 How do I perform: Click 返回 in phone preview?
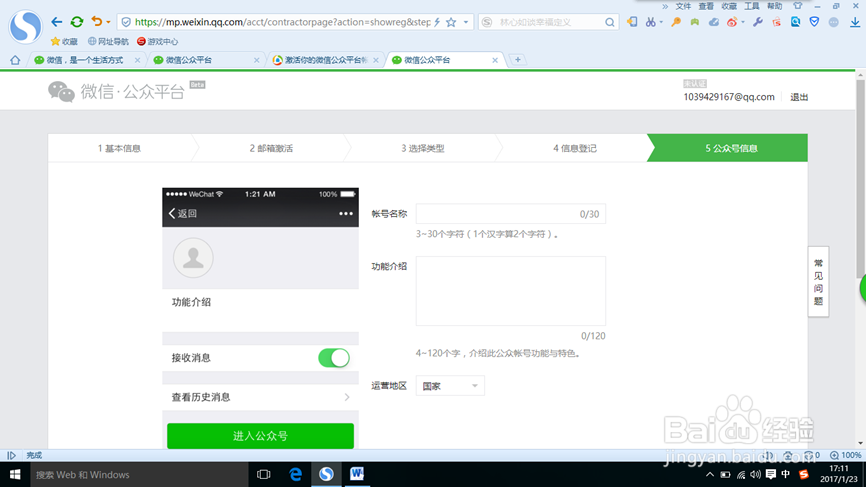[x=183, y=214]
